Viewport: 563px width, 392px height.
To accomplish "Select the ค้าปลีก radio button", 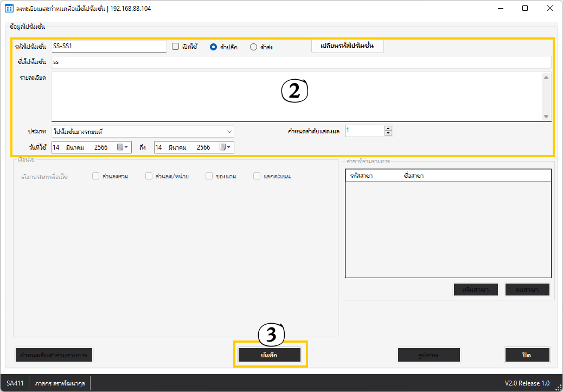I will tap(214, 47).
